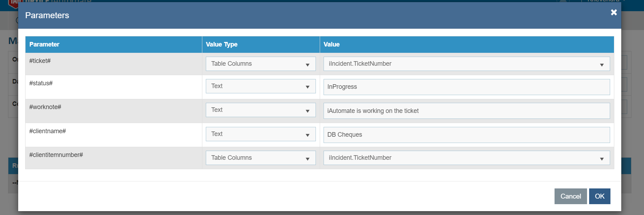Screen dimensions: 644x215
Task: Expand Value Type dropdown for #clientitemnumber#
Action: pos(260,158)
